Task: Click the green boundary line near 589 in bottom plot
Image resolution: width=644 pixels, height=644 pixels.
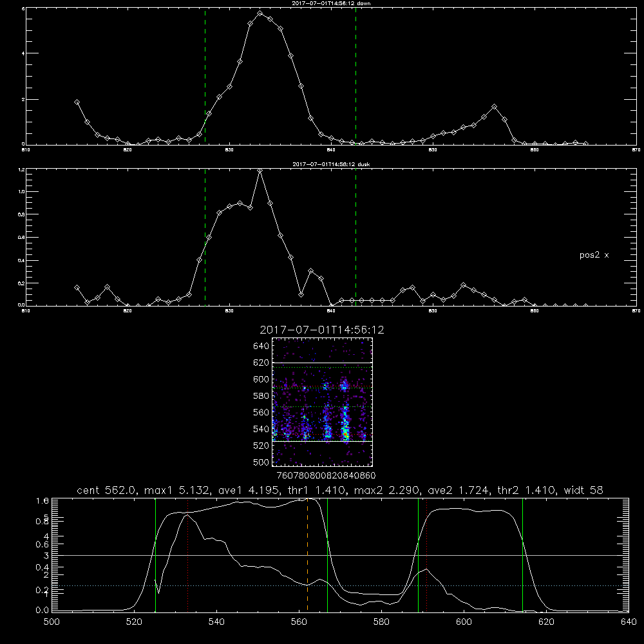Action: coord(418,554)
